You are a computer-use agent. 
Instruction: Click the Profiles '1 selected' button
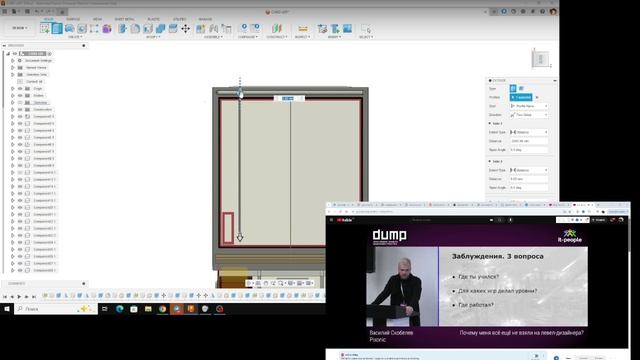[x=521, y=97]
